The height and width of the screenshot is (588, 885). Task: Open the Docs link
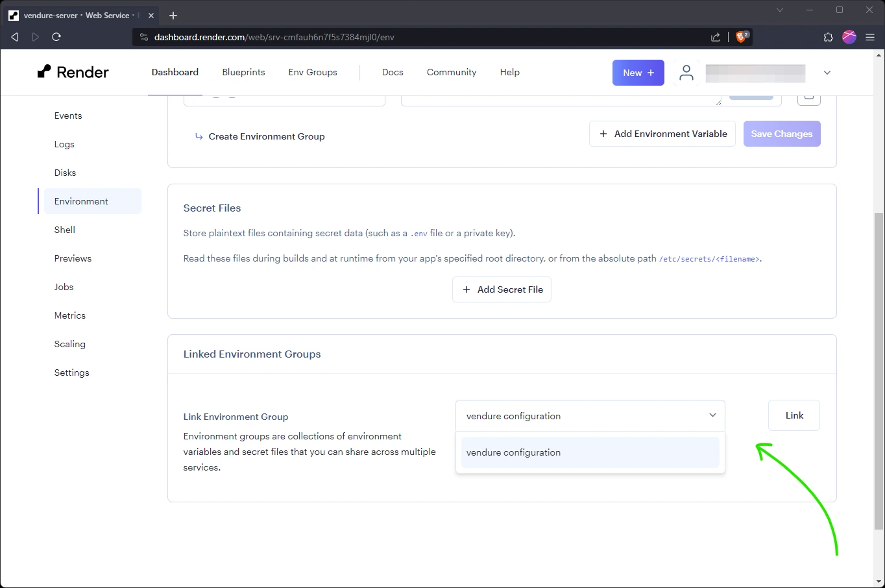point(393,72)
